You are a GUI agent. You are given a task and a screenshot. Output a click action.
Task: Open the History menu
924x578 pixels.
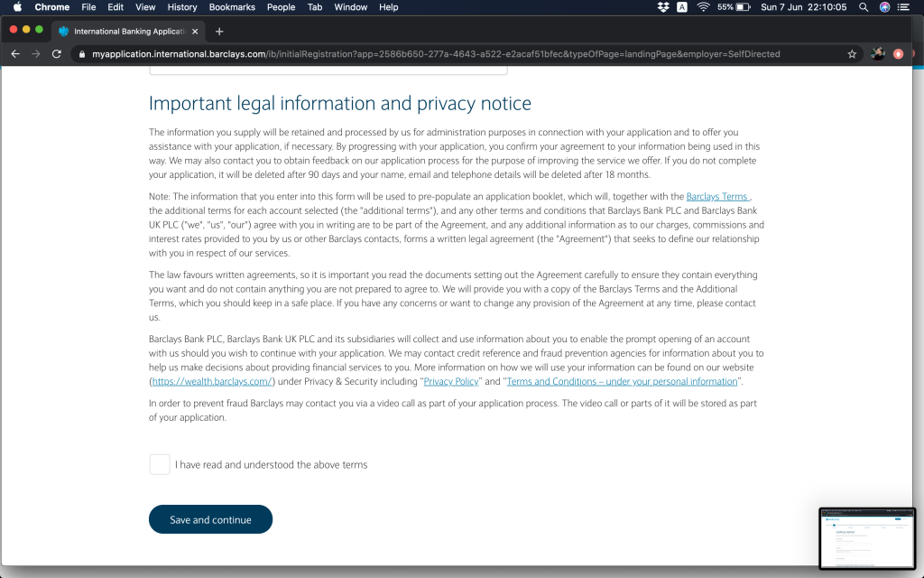pyautogui.click(x=182, y=7)
